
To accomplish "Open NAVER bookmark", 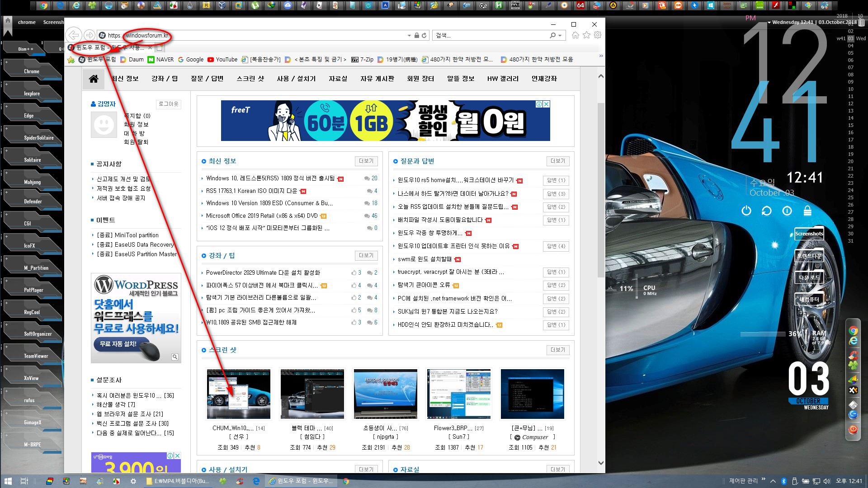I will pyautogui.click(x=160, y=59).
